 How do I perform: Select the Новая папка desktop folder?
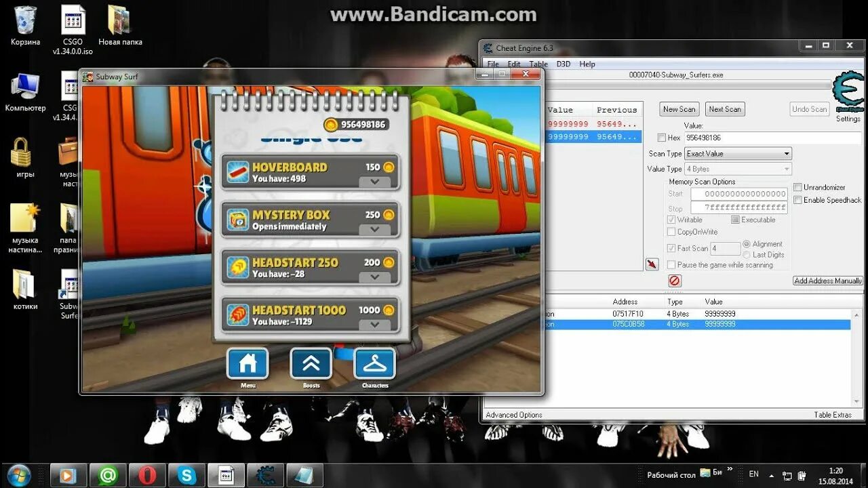click(x=120, y=26)
